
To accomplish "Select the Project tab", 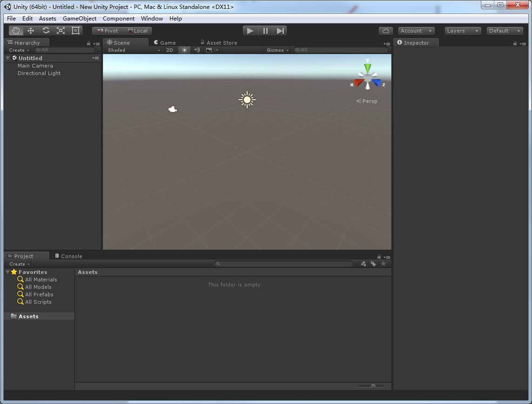I will (x=27, y=256).
